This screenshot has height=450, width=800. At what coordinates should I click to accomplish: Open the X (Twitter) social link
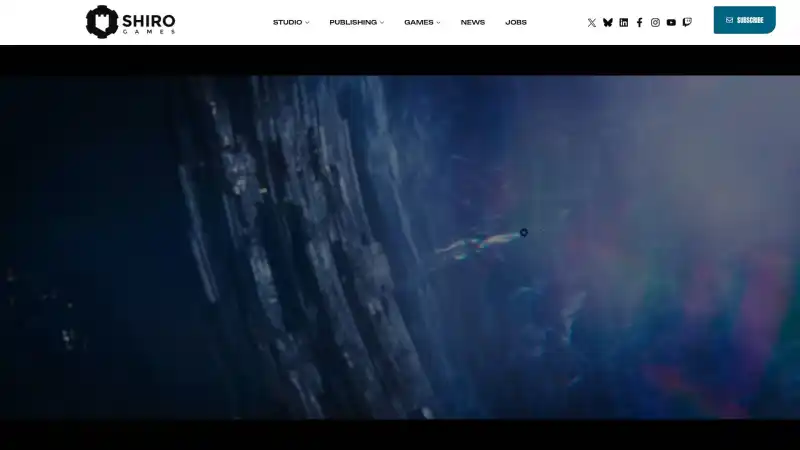pos(592,22)
